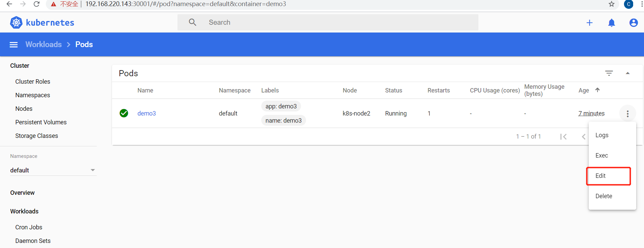Image resolution: width=644 pixels, height=248 pixels.
Task: Toggle the hamburger navigation menu
Action: point(14,45)
